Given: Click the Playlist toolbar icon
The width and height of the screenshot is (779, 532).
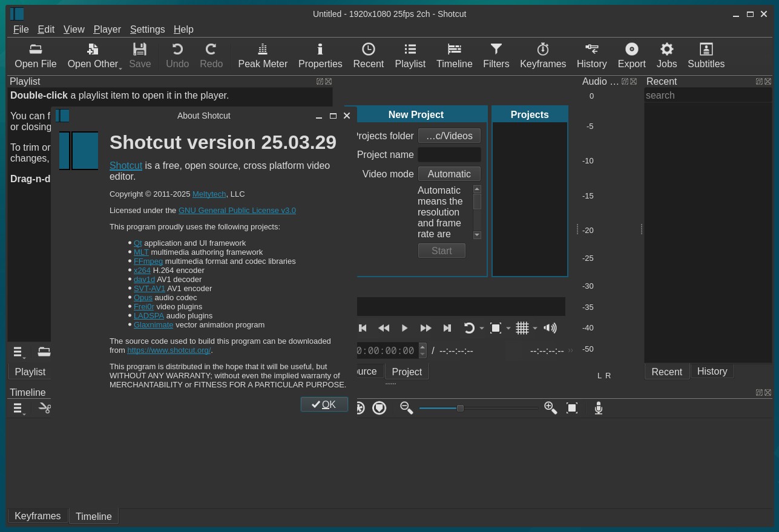Looking at the screenshot, I should click(410, 56).
